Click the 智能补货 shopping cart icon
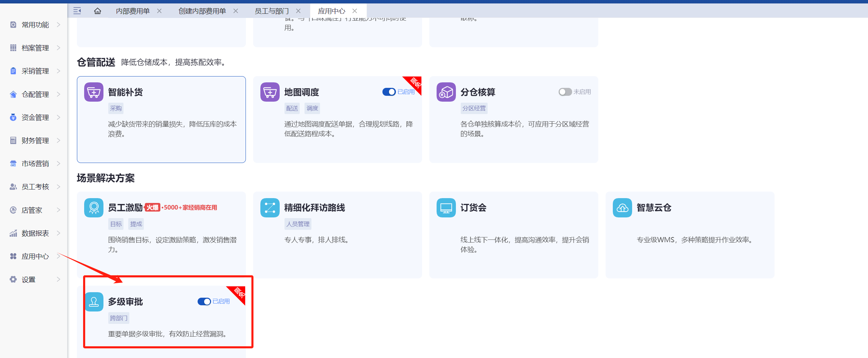 coord(94,92)
